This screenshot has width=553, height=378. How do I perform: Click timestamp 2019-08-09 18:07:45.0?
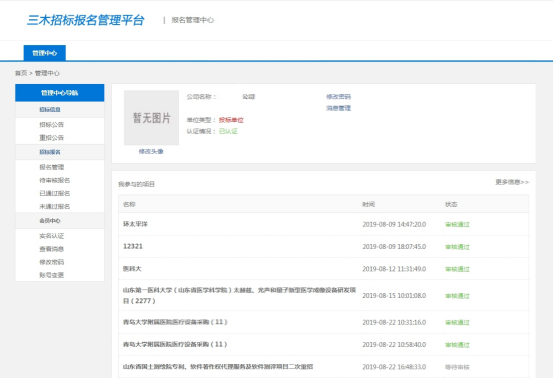[394, 246]
